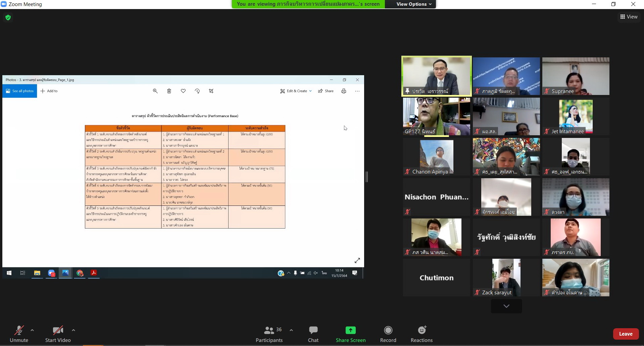This screenshot has width=644, height=346.
Task: Expand audio options arrow next to Unmute
Action: click(32, 330)
